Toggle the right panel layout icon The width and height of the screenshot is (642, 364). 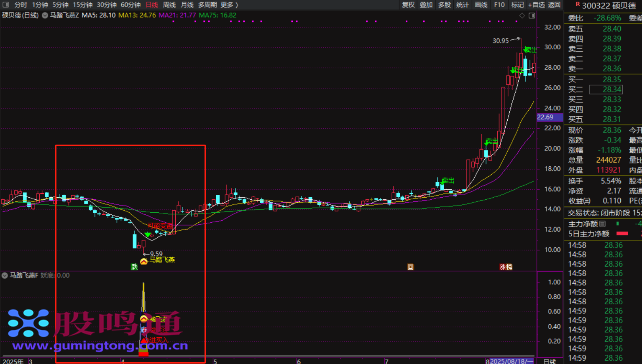tap(532, 15)
